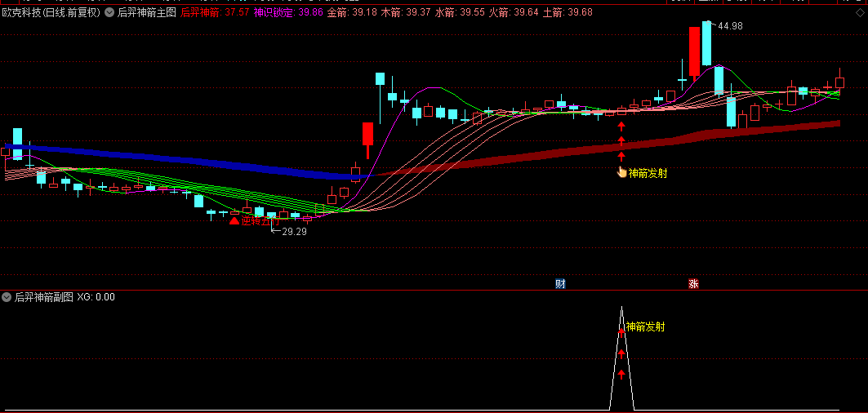This screenshot has height=413, width=868.
Task: Click the 神箭发射 label on the main chart
Action: click(648, 173)
